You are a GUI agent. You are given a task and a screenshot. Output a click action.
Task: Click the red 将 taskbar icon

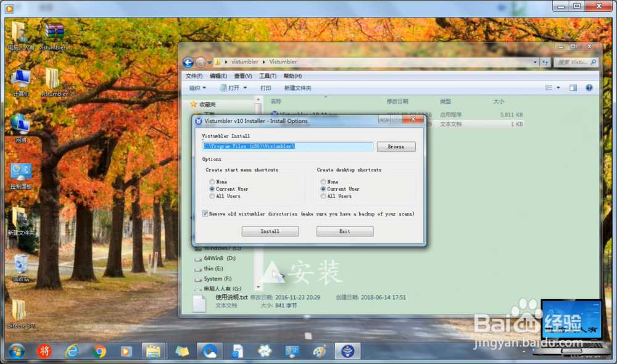(44, 351)
